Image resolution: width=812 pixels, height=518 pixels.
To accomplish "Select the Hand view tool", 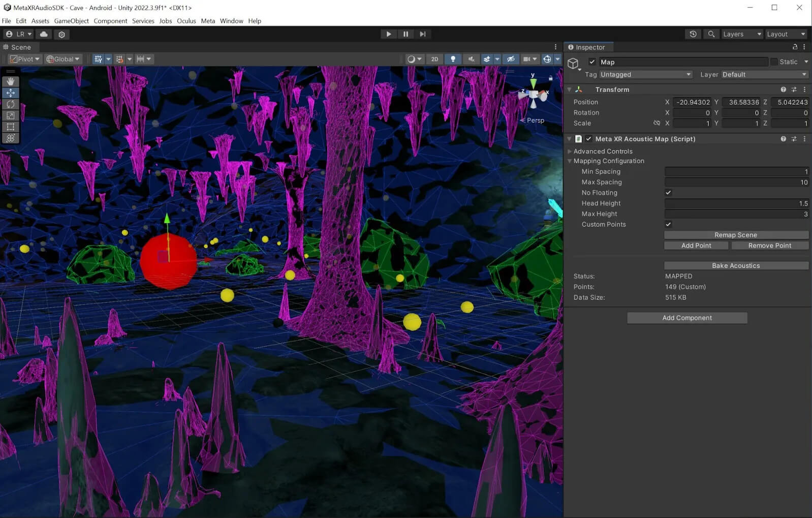I will pyautogui.click(x=10, y=82).
